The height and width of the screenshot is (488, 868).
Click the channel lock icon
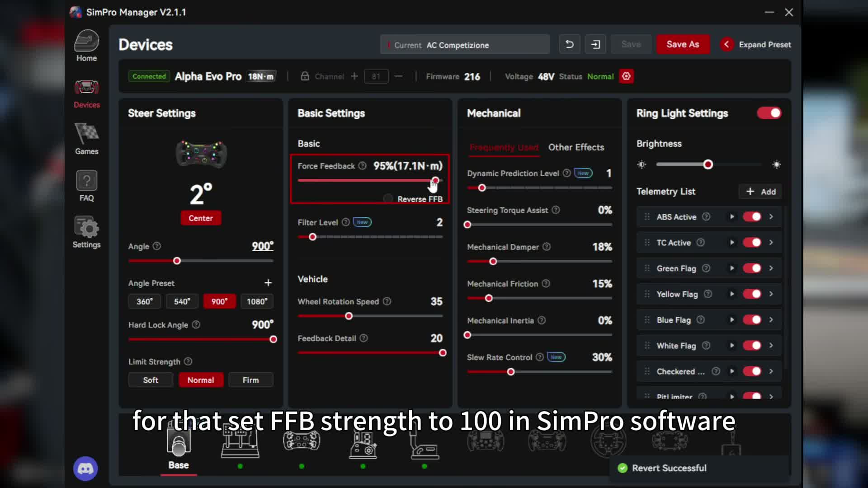[x=305, y=76]
